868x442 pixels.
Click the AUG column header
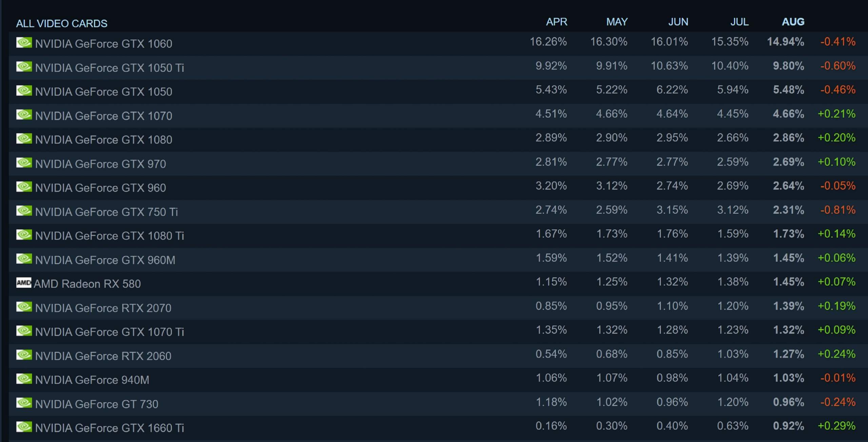tap(793, 22)
